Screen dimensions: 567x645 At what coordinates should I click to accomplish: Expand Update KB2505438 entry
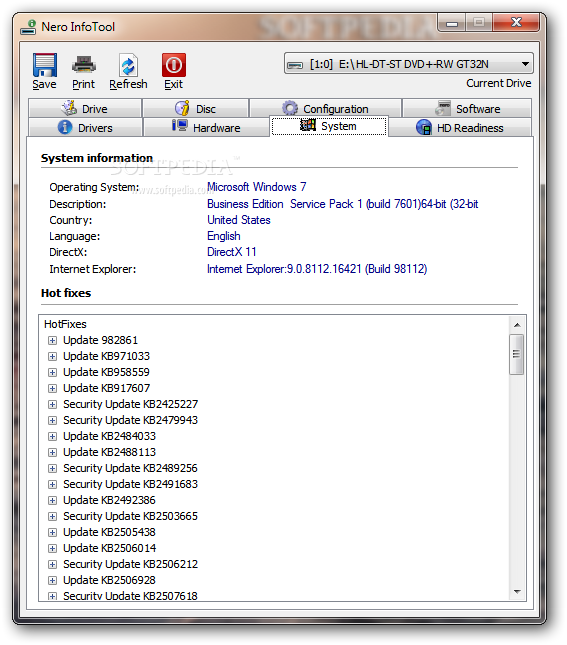point(52,532)
